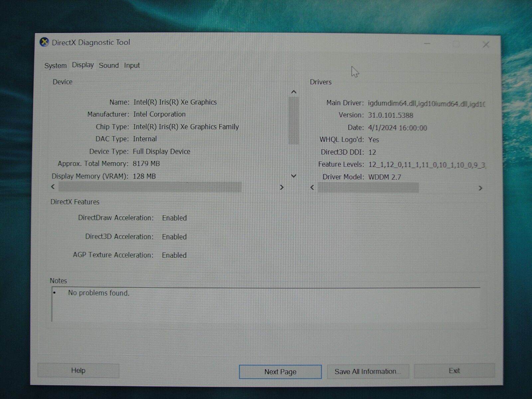532x399 pixels.
Task: Switch to the System tab
Action: pos(56,66)
